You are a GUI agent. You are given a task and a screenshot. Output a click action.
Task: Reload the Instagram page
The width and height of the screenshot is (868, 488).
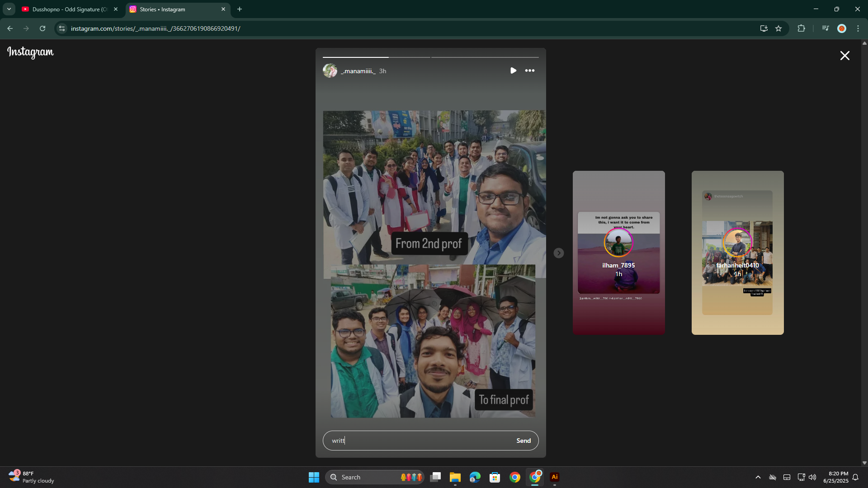click(42, 28)
